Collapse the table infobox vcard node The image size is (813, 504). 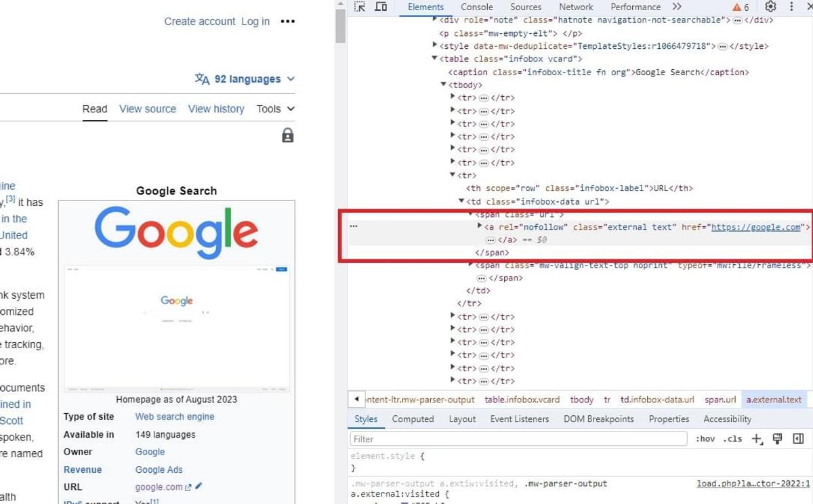coord(435,59)
